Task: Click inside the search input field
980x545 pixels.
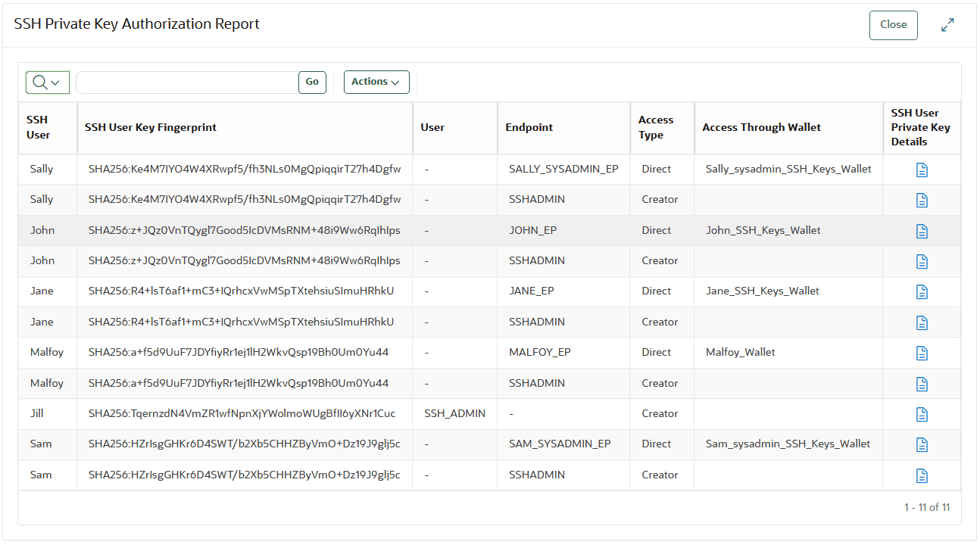Action: pos(189,82)
